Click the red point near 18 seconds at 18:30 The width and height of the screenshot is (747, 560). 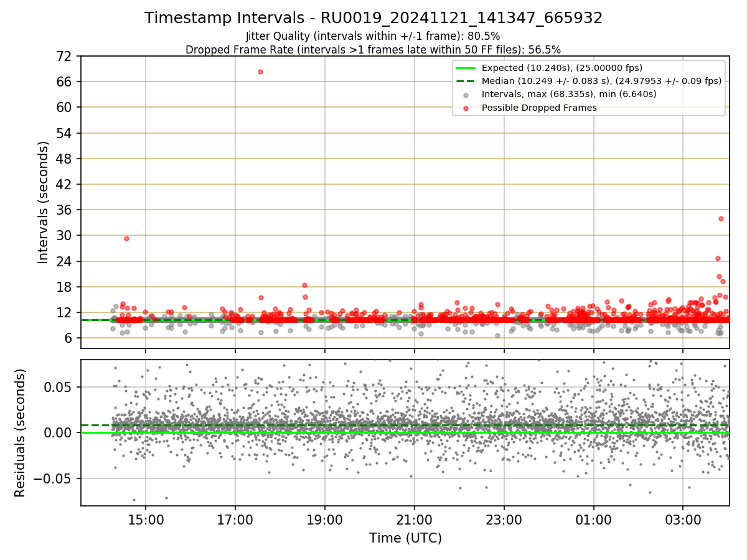click(304, 286)
